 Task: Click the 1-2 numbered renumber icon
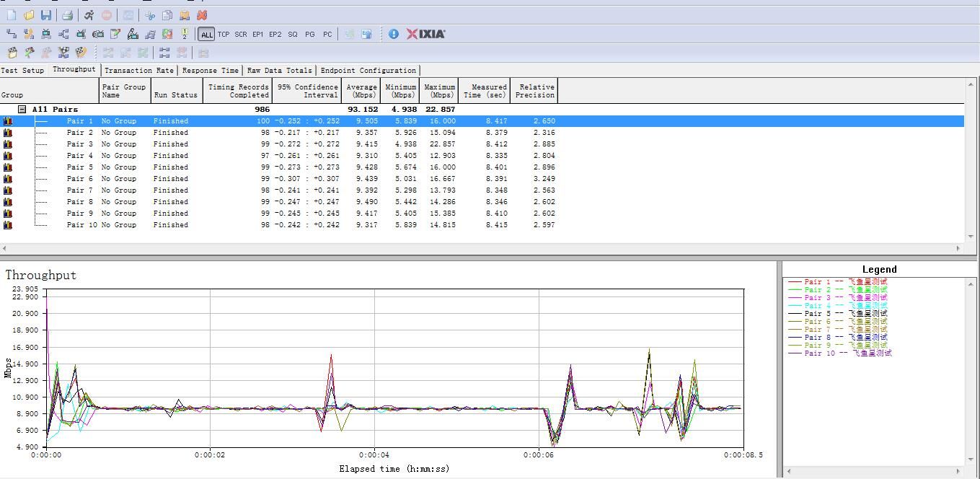(185, 34)
